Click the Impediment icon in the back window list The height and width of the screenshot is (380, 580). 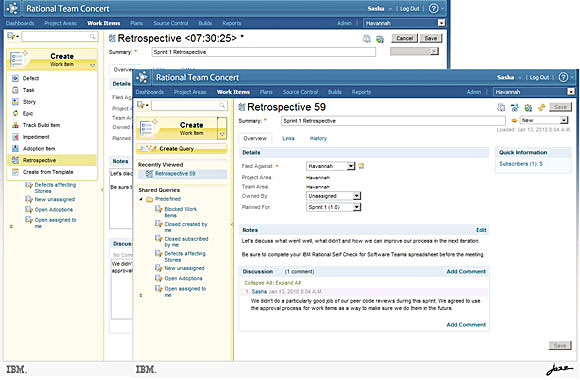(x=15, y=137)
